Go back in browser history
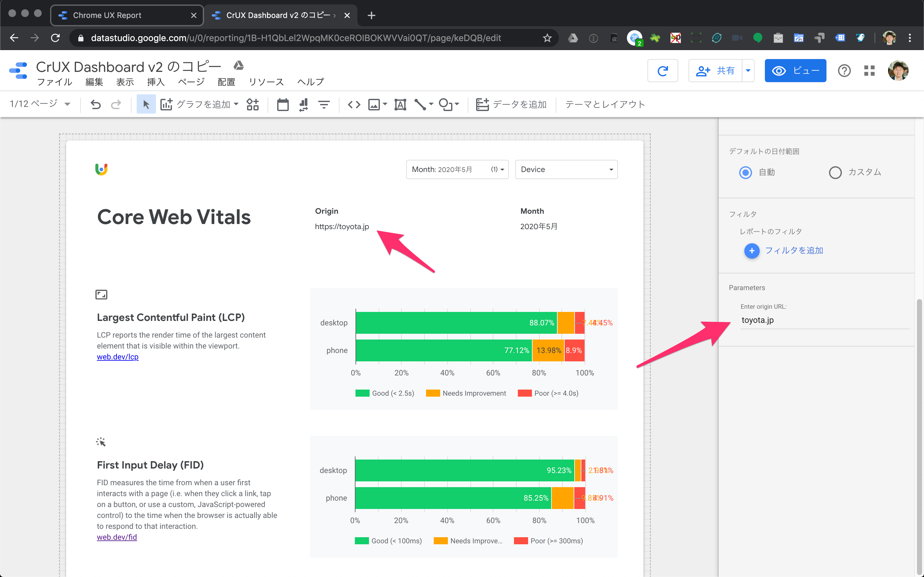This screenshot has height=577, width=924. pos(14,38)
